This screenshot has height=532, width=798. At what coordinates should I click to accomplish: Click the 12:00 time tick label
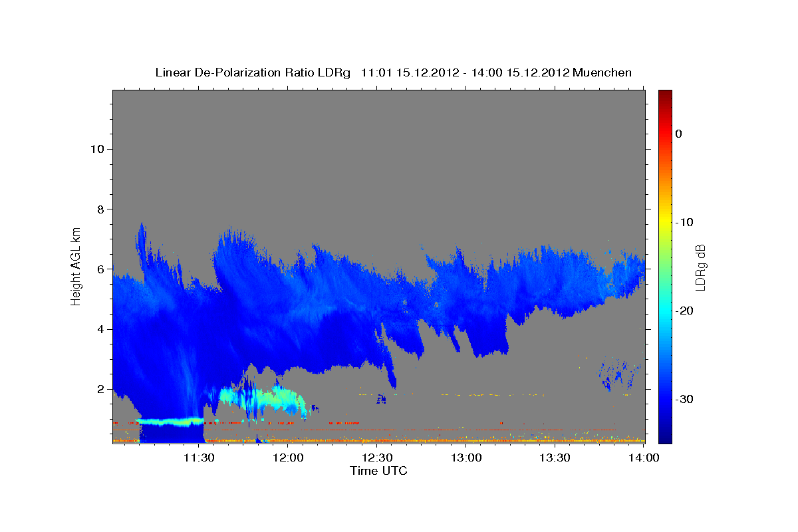click(x=289, y=458)
